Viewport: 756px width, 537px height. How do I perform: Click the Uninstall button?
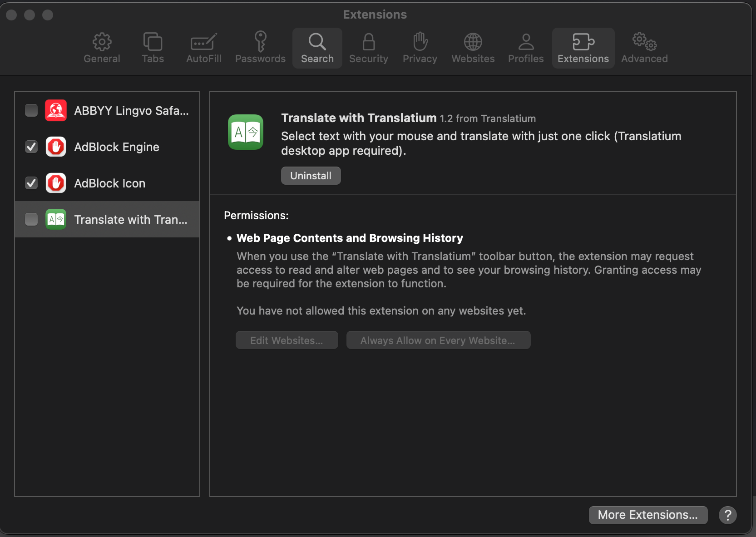click(311, 176)
